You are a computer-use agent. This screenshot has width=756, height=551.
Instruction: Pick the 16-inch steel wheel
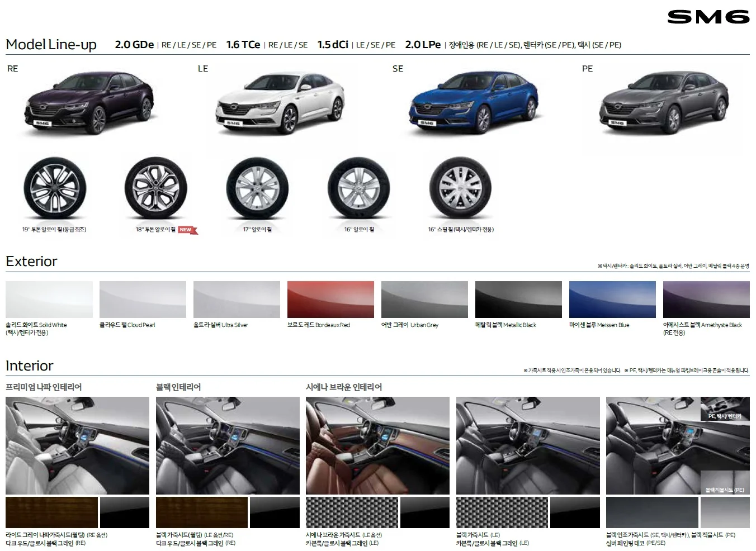click(460, 187)
